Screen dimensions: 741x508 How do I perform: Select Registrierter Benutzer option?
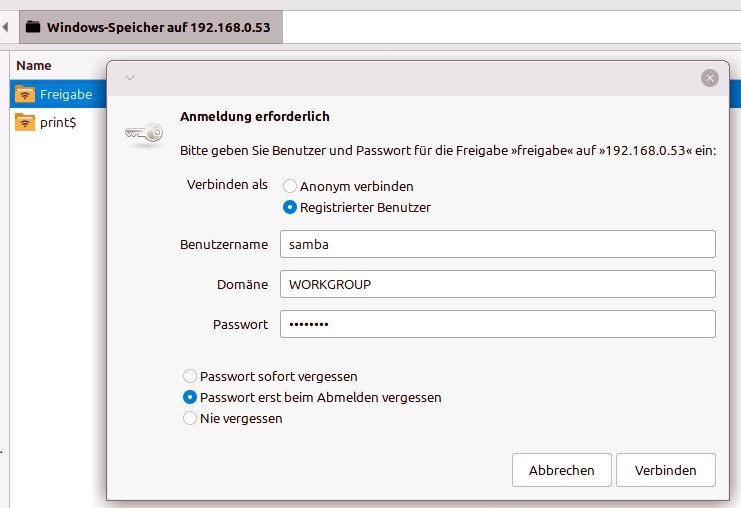click(290, 208)
